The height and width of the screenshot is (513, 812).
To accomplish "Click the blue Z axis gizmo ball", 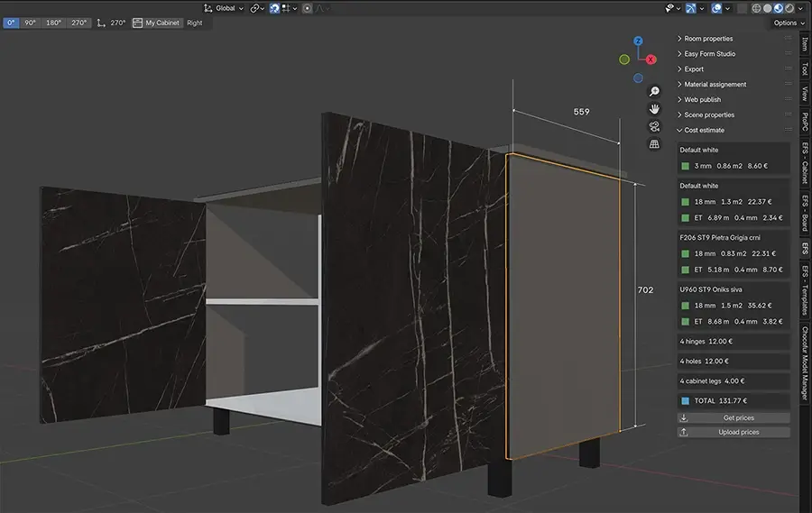I will pos(638,41).
